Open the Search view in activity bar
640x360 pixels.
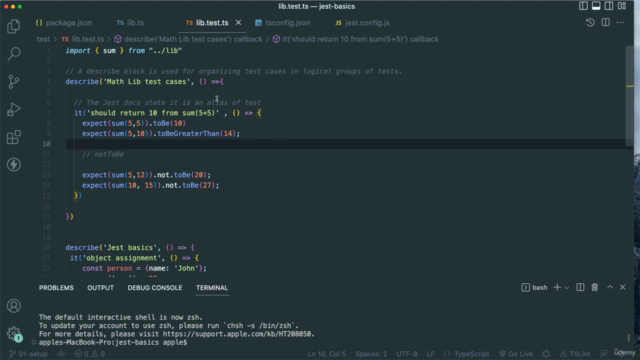(x=13, y=53)
